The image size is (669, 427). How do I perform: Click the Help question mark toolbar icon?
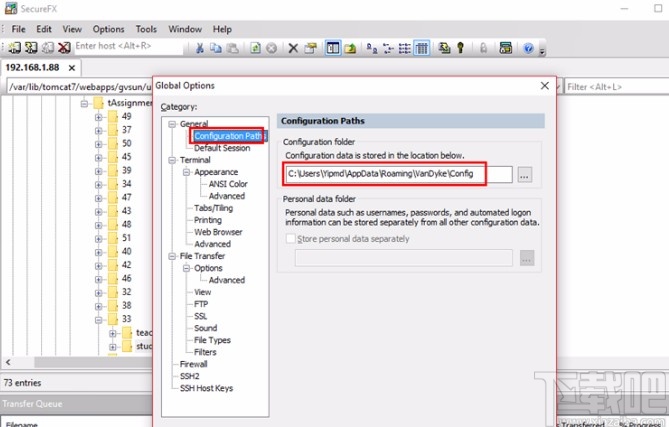pyautogui.click(x=528, y=47)
